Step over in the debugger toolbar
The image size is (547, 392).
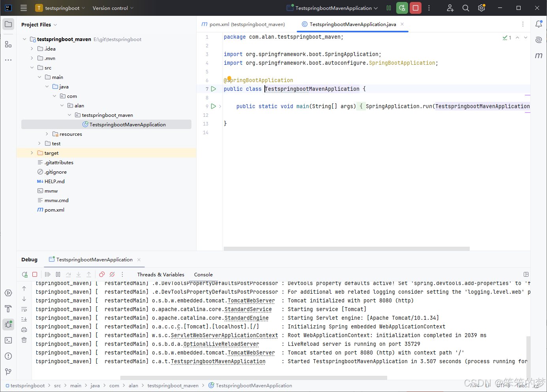pyautogui.click(x=68, y=274)
